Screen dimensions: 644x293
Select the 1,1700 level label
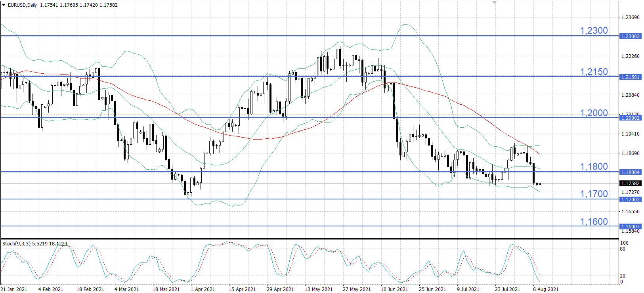pyautogui.click(x=594, y=194)
